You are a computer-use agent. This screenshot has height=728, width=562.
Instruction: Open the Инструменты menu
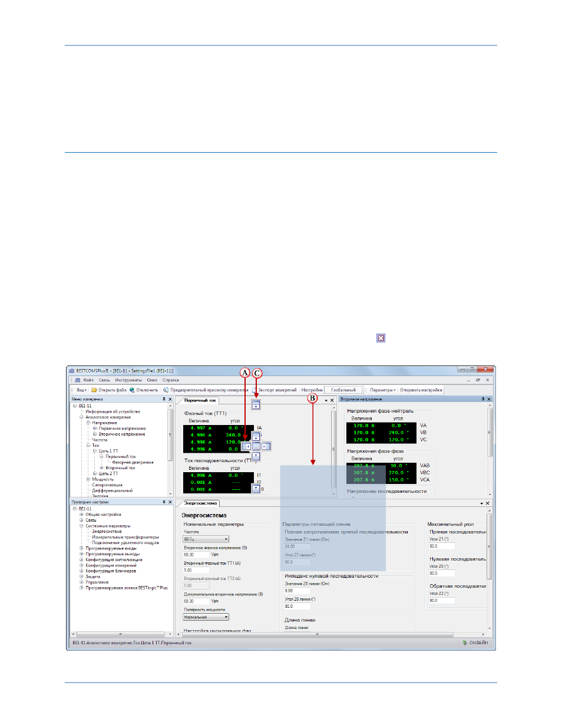128,380
